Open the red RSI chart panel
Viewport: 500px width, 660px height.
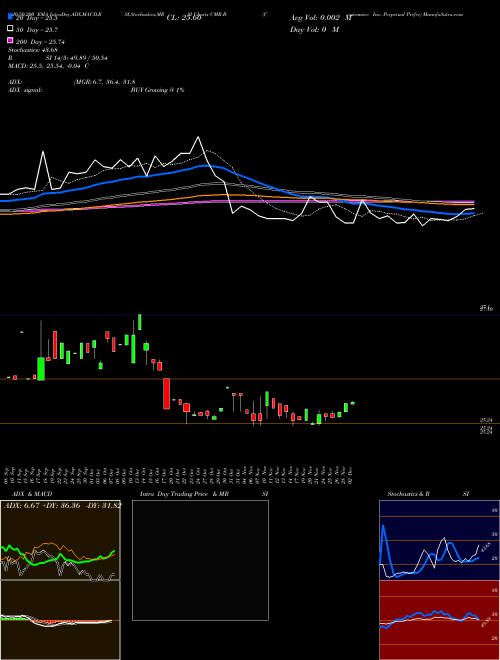click(x=439, y=620)
